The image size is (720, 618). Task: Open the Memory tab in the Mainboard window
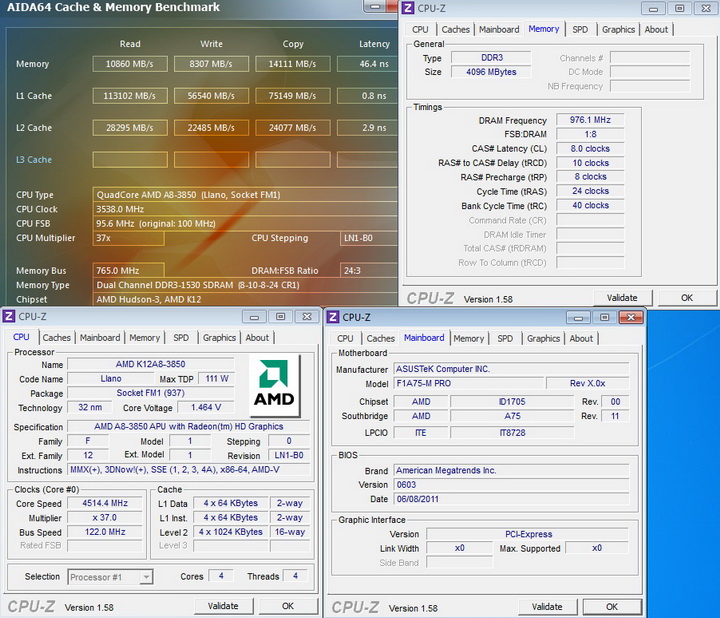[468, 338]
